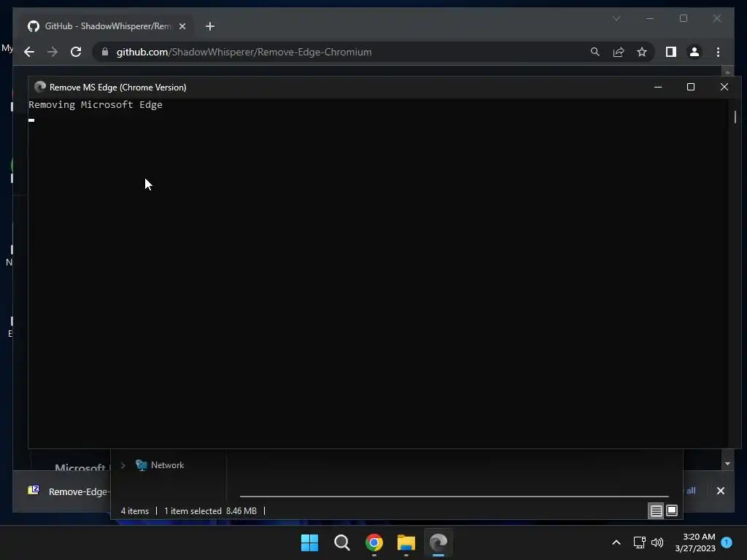The width and height of the screenshot is (747, 560).
Task: Open taskbar Search
Action: coord(341,542)
